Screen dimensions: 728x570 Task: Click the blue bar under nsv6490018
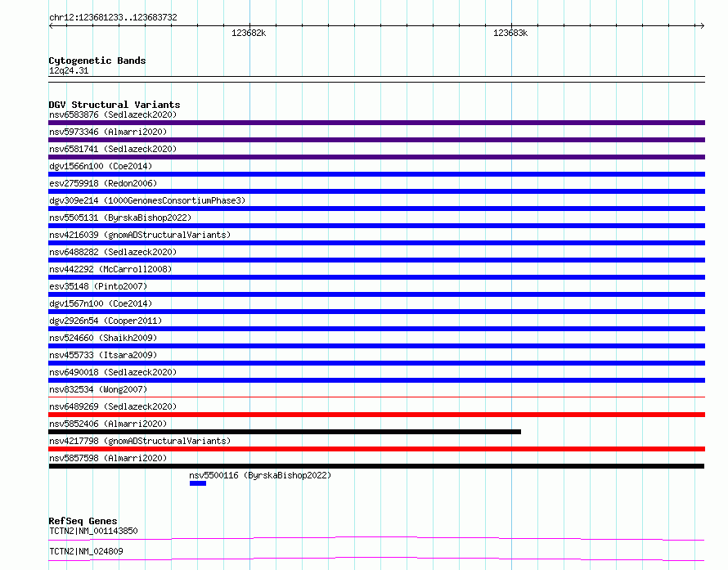[x=376, y=380]
